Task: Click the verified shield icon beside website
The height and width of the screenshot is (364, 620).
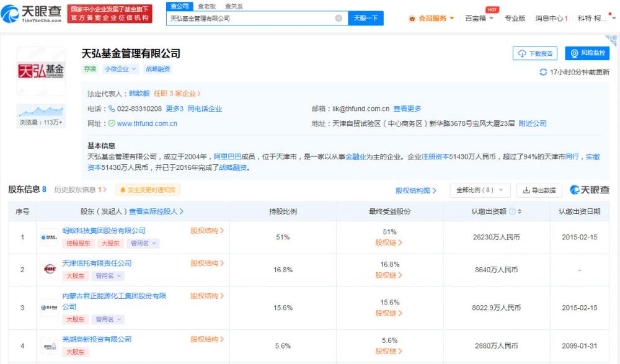Action: click(x=112, y=123)
